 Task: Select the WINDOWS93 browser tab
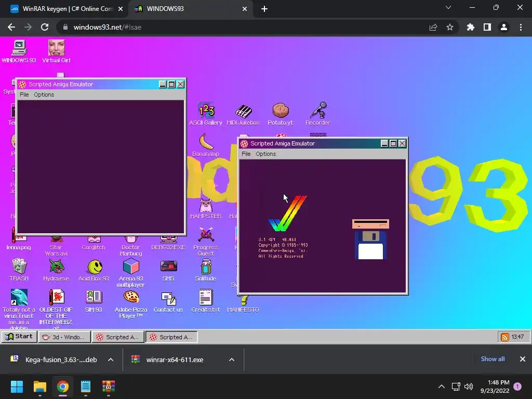point(190,9)
